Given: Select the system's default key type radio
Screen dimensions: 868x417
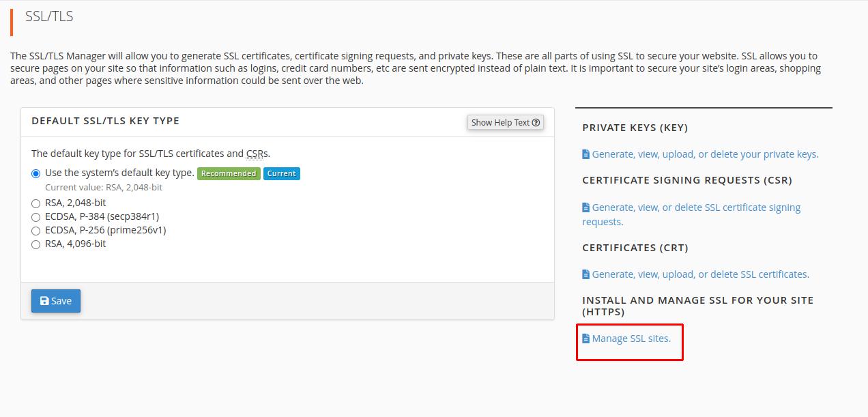Looking at the screenshot, I should tap(36, 174).
